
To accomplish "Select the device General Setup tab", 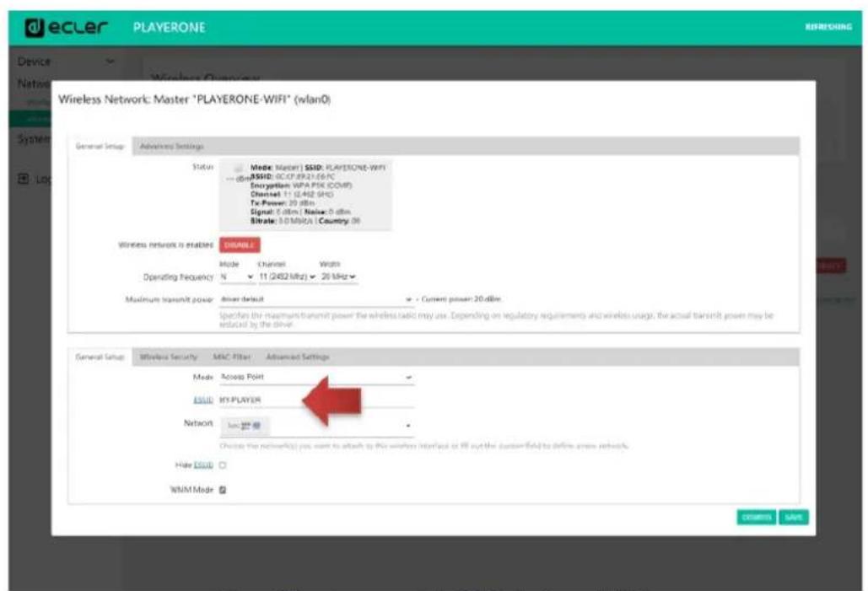I will (100, 147).
